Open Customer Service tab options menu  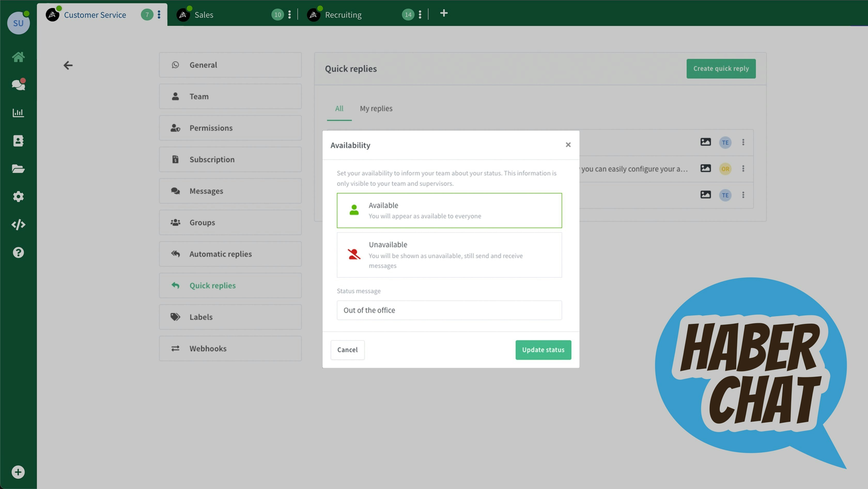click(159, 14)
